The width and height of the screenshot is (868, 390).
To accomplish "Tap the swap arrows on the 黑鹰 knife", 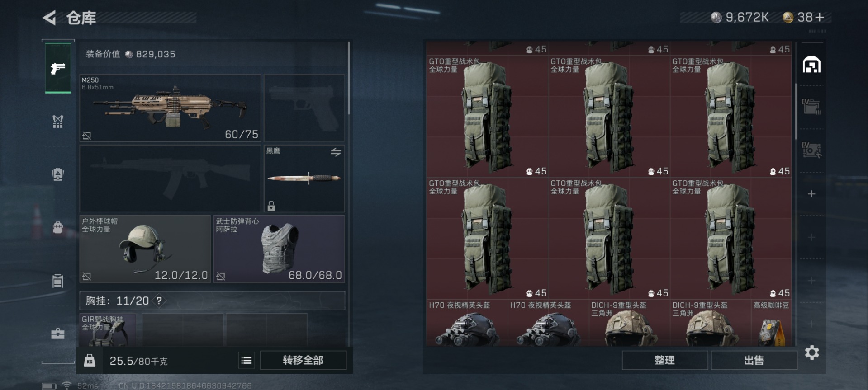I will [336, 152].
